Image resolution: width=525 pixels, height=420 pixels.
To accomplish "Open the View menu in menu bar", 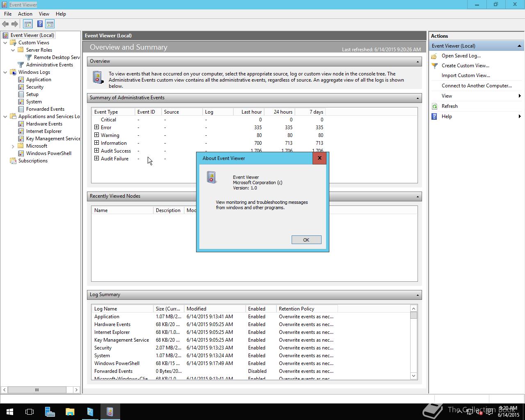I will 44,14.
